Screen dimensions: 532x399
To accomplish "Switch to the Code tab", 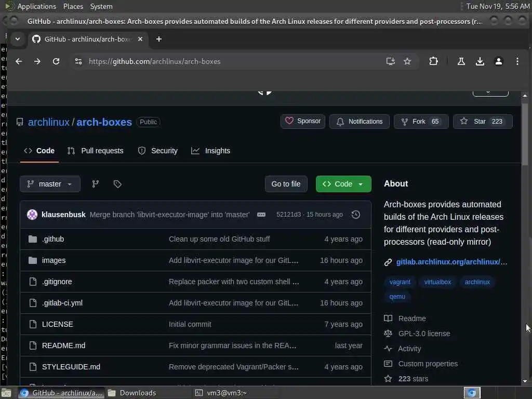I will 39,151.
